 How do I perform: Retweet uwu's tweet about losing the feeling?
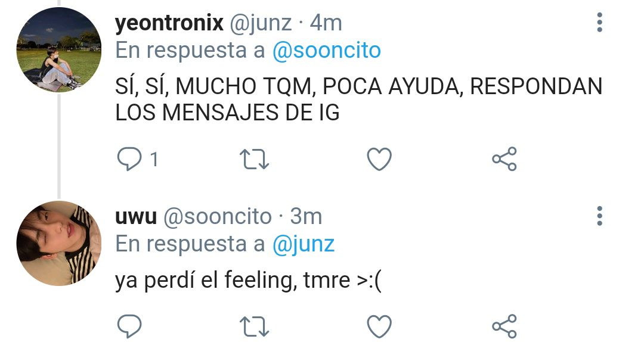tap(254, 327)
